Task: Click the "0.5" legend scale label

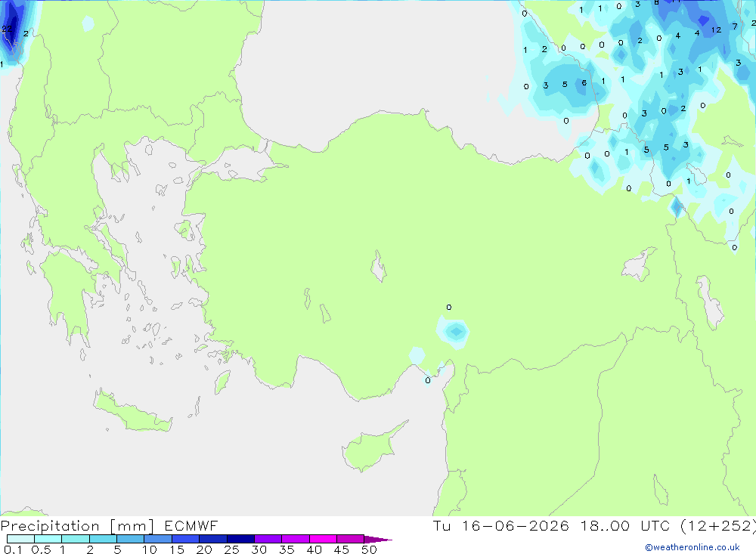Action: coord(41,549)
